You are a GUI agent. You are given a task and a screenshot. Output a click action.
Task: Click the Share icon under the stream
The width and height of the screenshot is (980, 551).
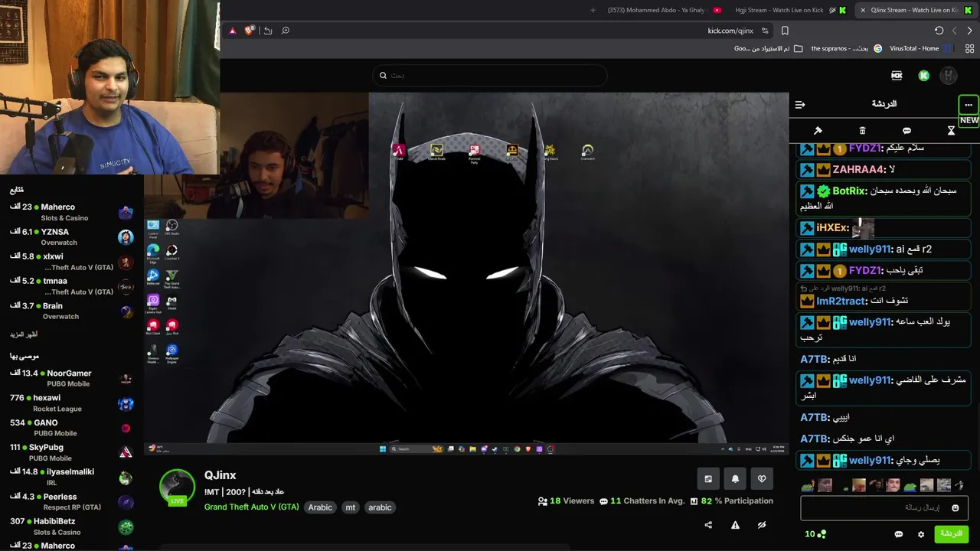tap(708, 525)
